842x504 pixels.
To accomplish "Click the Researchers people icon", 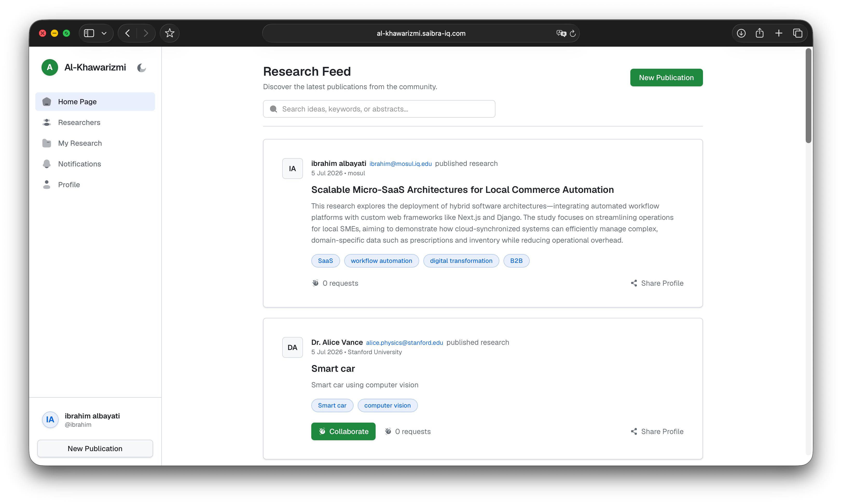I will (x=46, y=122).
